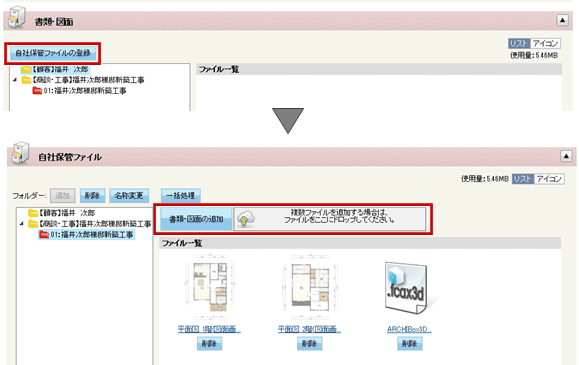The image size is (579, 365).
Task: Collapse the 商談・工事 tree node in upper tree
Action: click(x=14, y=80)
